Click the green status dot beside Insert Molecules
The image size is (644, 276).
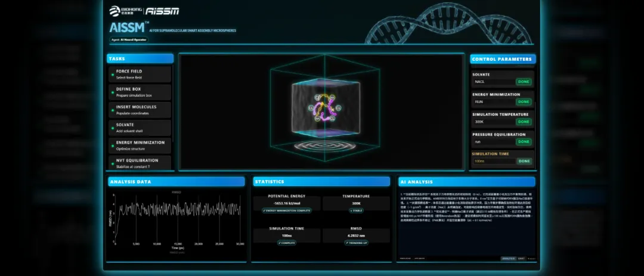[113, 110]
